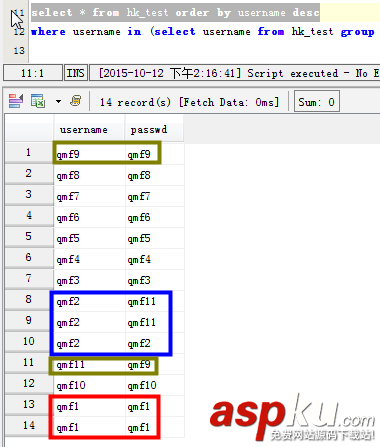380x447 pixels.
Task: Click passwd cell qmf9 in row 1
Action: [x=155, y=154]
